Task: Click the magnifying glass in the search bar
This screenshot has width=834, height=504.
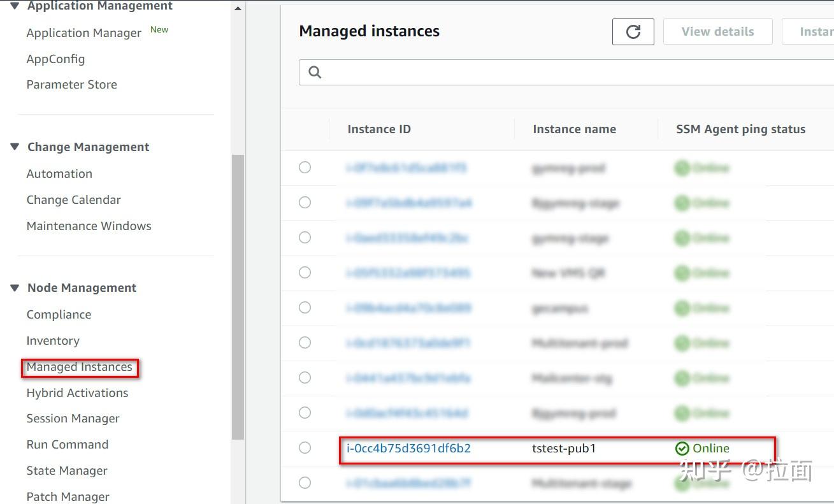Action: pos(314,72)
